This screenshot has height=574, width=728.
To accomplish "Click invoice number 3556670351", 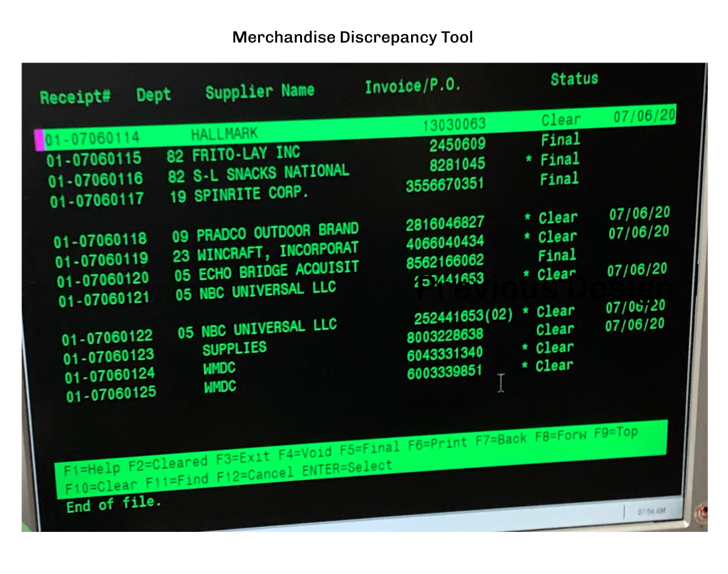I will tap(445, 185).
